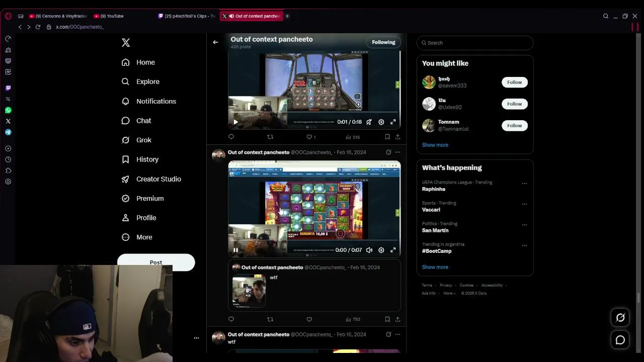Open more options for Feb 16 video post

[397, 152]
